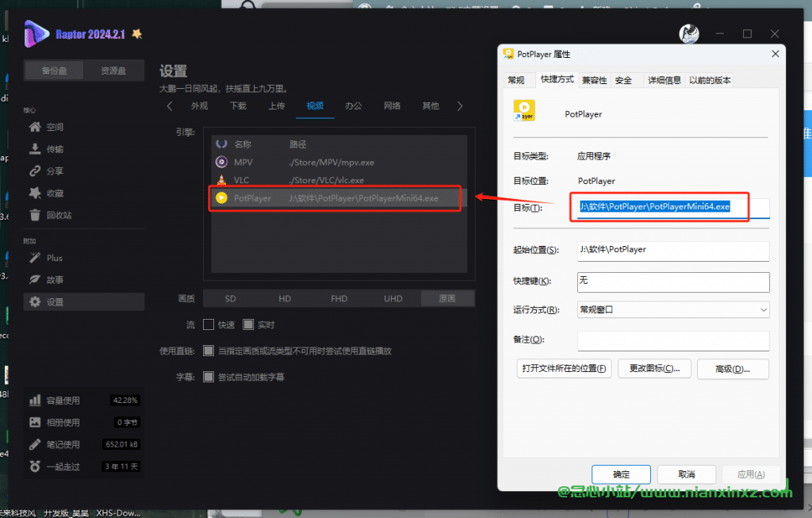Open 回收站 via its trash icon

[35, 215]
